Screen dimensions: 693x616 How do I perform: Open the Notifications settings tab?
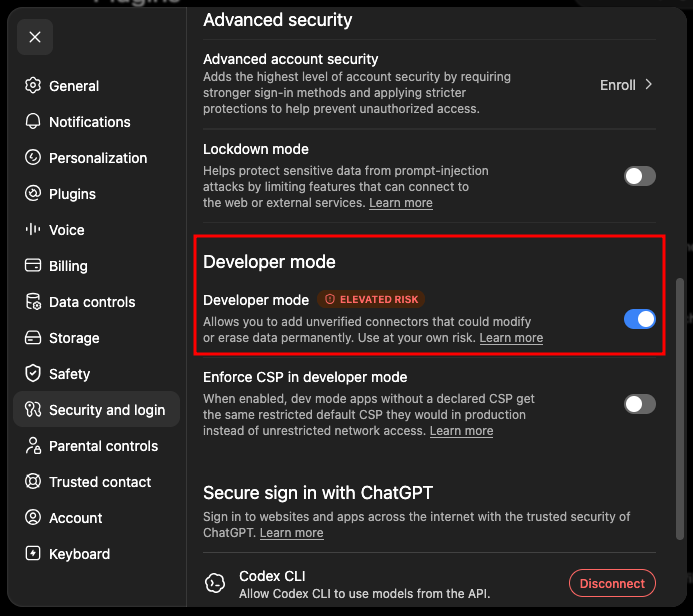(x=96, y=122)
